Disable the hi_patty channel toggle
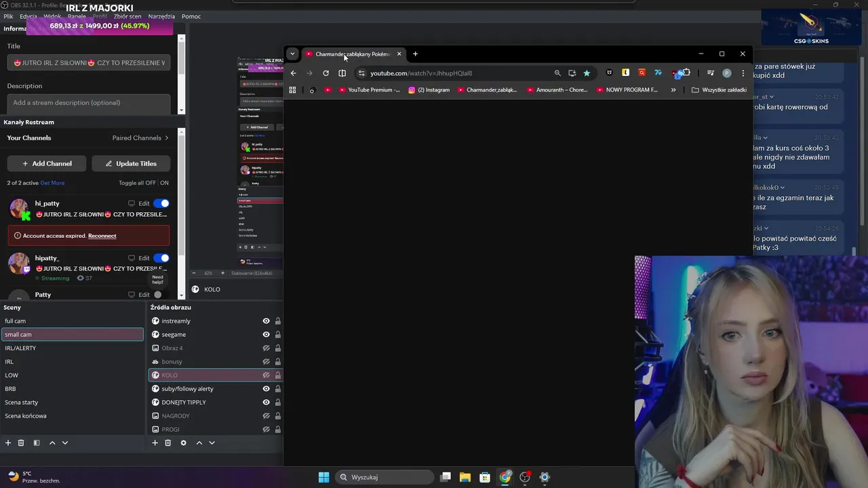Viewport: 868px width, 488px height. pos(161,203)
